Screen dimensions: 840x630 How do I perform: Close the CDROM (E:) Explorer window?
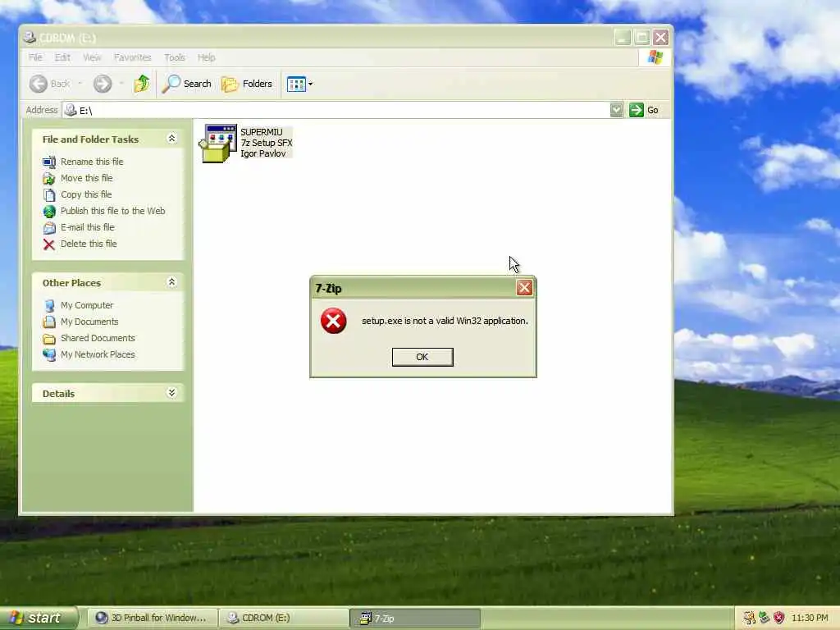(660, 38)
